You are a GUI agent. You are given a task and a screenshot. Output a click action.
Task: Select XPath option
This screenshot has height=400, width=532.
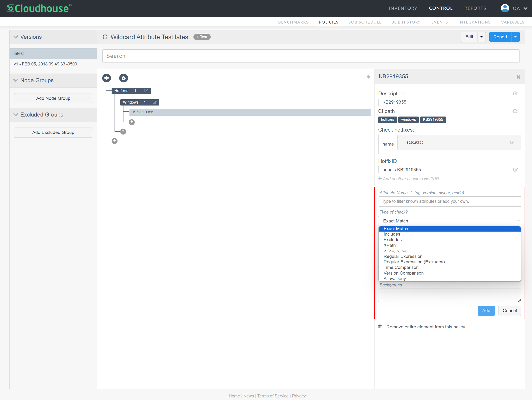(x=449, y=245)
